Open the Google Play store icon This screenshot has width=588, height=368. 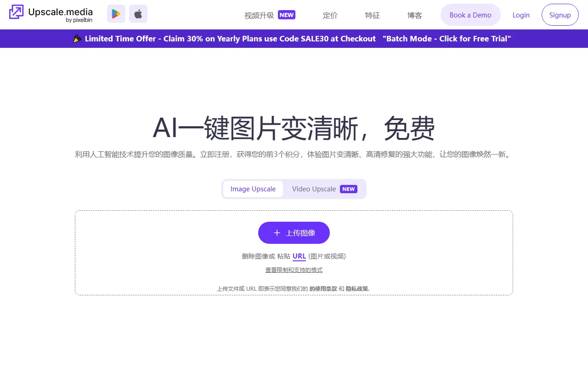116,14
